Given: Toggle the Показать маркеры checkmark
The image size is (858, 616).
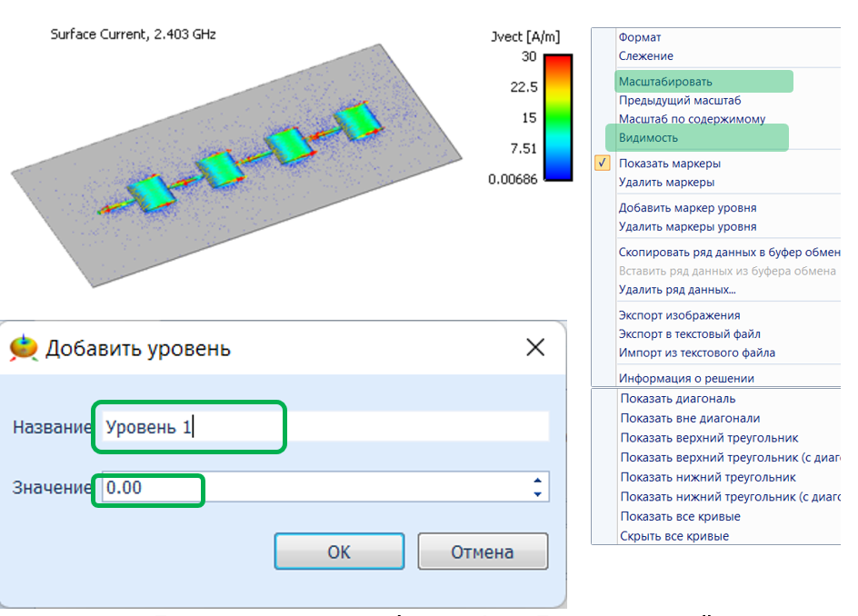Looking at the screenshot, I should click(x=604, y=164).
